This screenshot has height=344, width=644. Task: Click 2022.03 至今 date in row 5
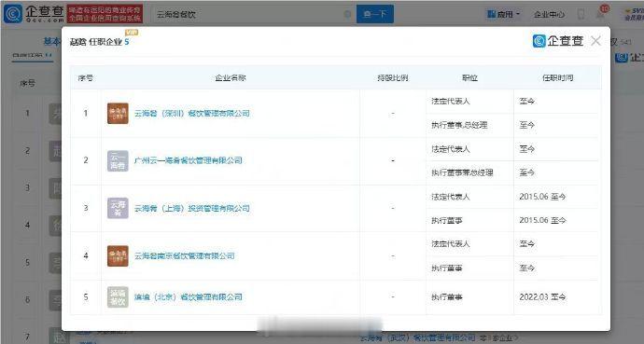click(542, 296)
